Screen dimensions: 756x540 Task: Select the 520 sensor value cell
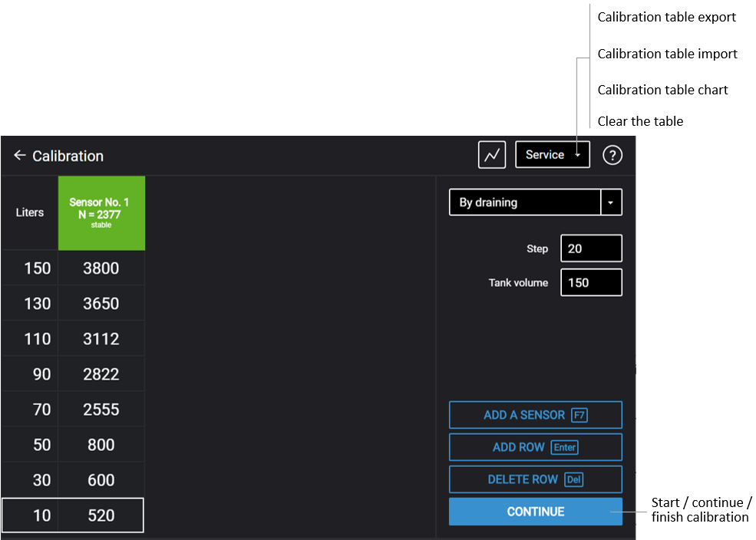(x=101, y=515)
